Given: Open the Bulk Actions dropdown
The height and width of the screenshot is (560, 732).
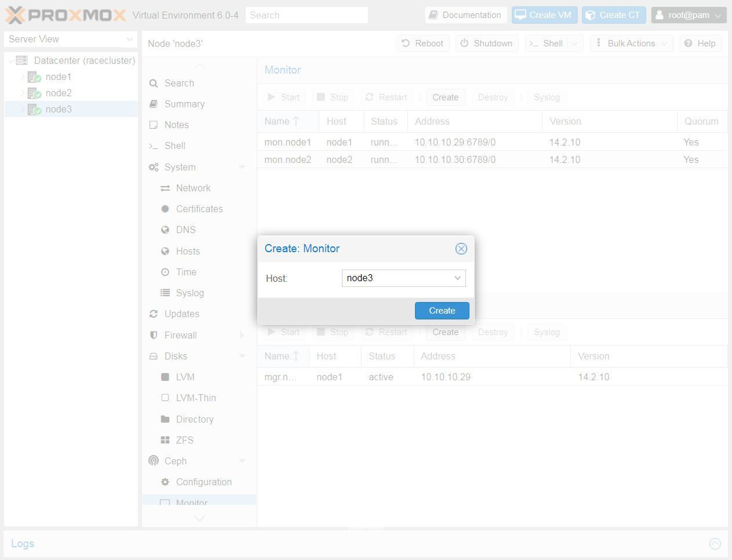Looking at the screenshot, I should point(632,43).
